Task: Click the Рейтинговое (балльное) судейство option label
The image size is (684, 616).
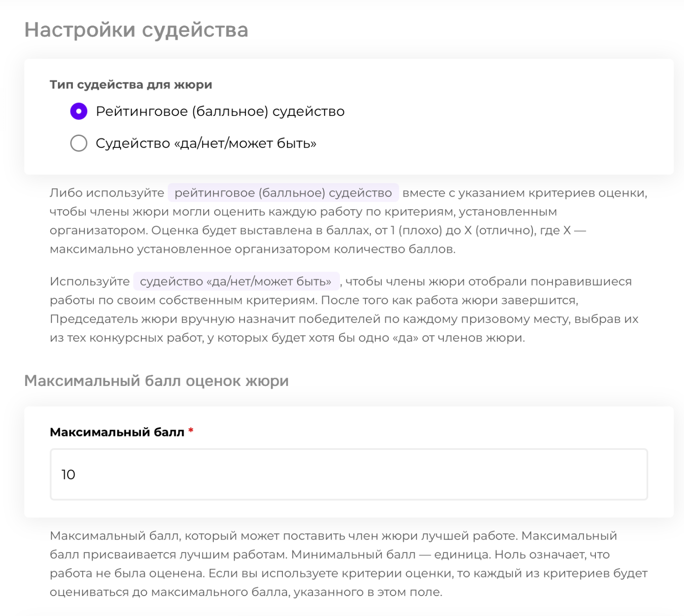Action: coord(220,111)
